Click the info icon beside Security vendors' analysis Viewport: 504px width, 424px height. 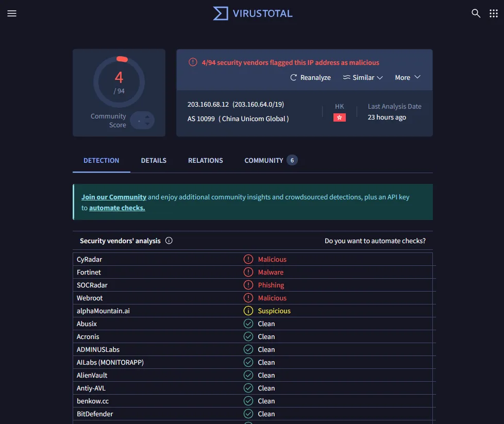(x=169, y=241)
